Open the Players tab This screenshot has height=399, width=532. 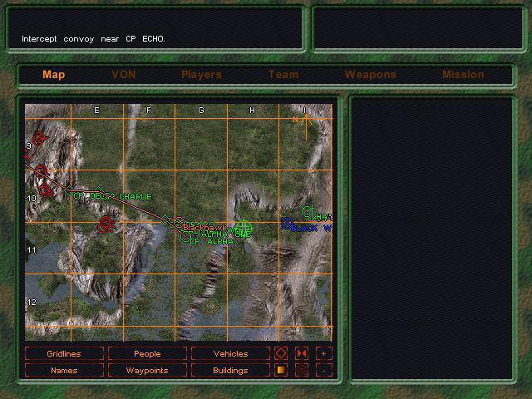point(201,75)
